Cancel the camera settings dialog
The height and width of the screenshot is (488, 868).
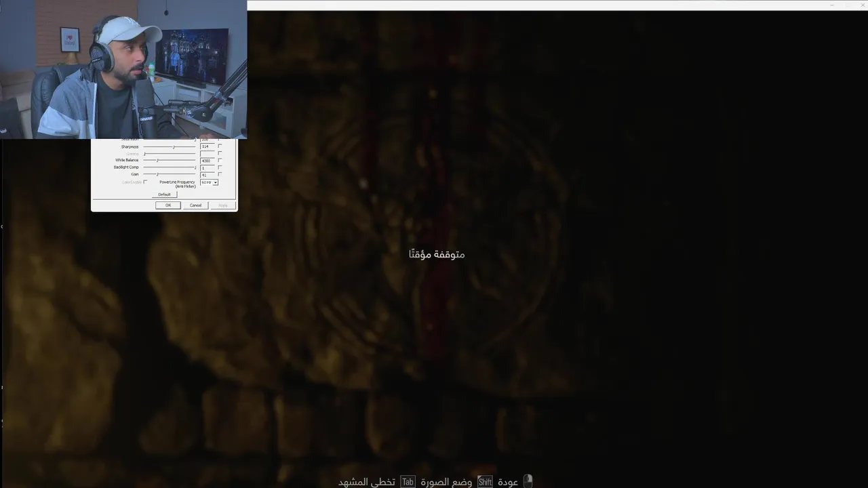(195, 205)
